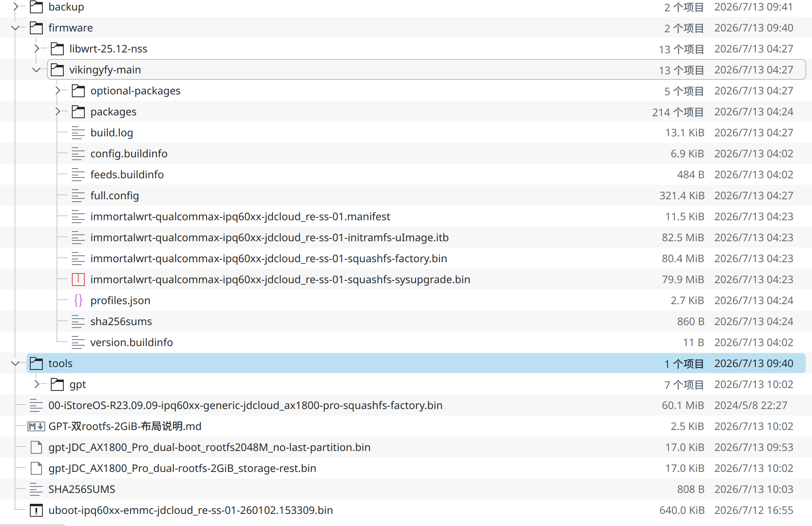This screenshot has height=526, width=812.
Task: Click the config.buildinfo file icon
Action: point(78,154)
